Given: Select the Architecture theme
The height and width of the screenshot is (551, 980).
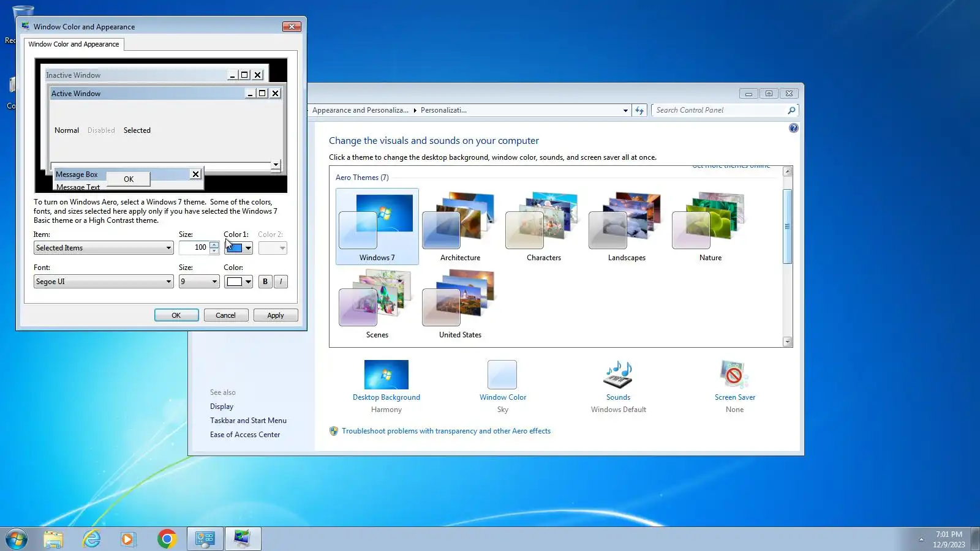Looking at the screenshot, I should [461, 227].
